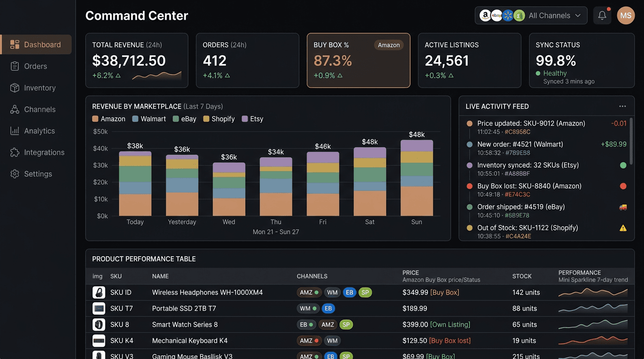Toggle the Etsy legend item off

click(252, 119)
